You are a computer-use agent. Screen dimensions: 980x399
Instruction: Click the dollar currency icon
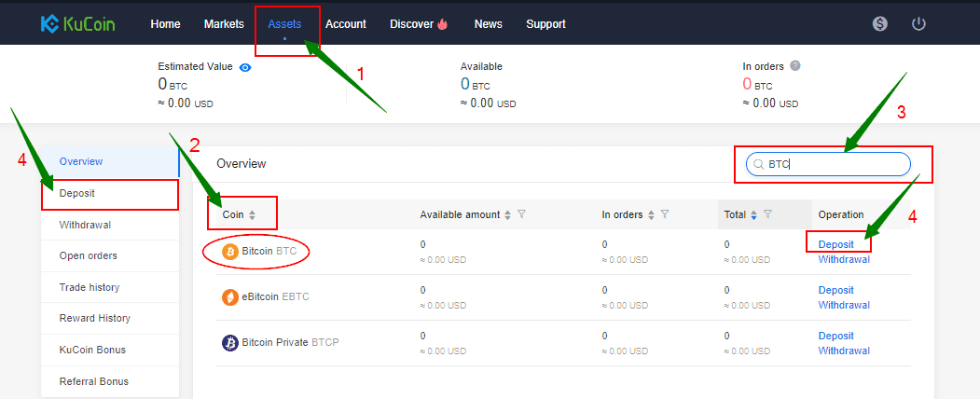tap(879, 24)
